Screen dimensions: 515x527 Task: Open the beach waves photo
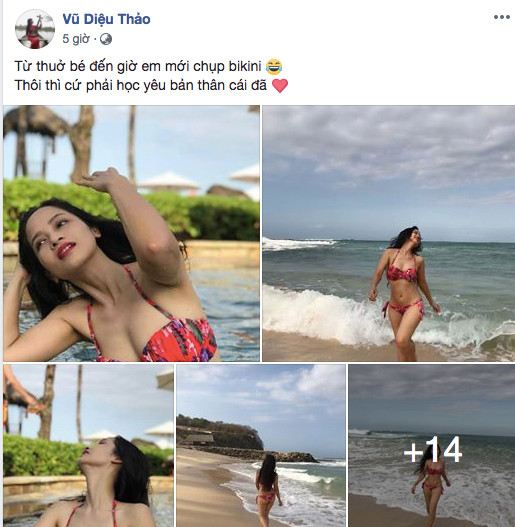pos(388,234)
